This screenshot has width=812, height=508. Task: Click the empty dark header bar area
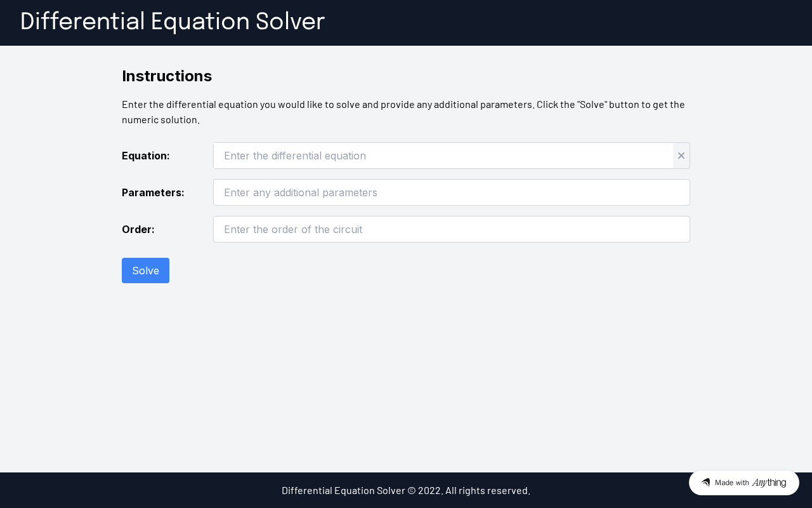point(571,23)
